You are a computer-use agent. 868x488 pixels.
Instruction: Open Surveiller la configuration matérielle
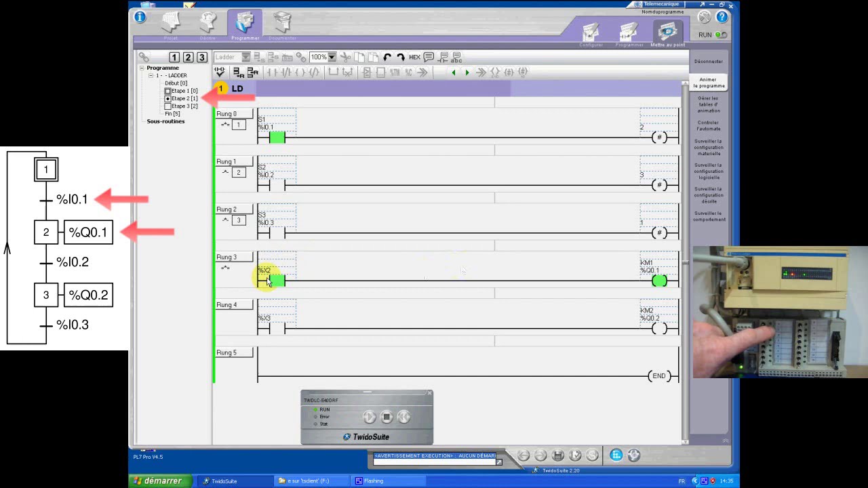coord(709,147)
